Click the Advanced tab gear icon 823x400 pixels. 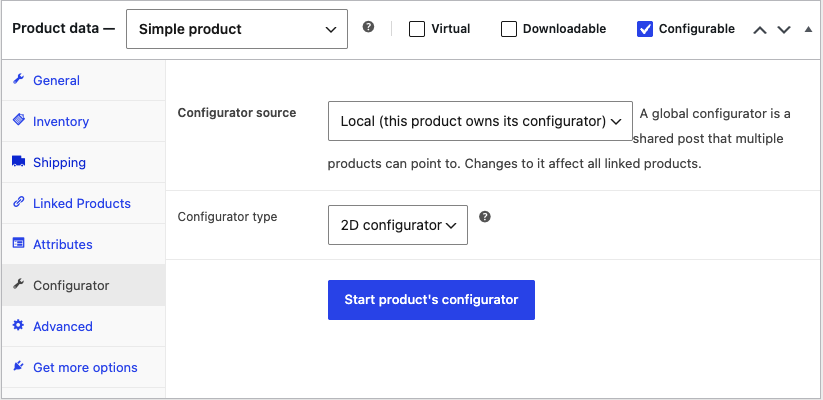tap(18, 325)
